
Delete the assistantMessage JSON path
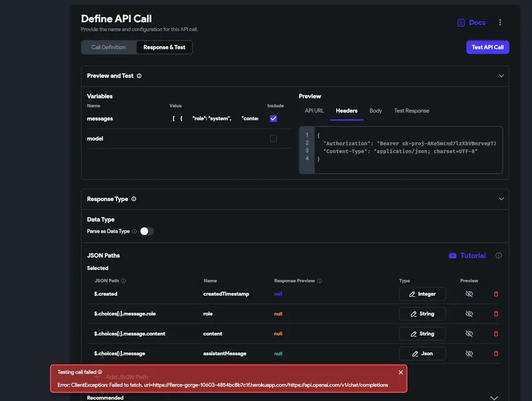coord(496,354)
